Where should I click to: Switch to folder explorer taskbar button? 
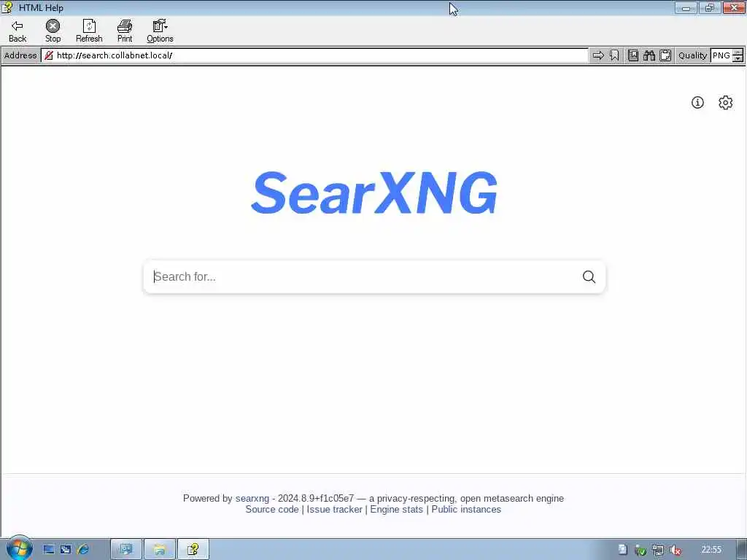(x=160, y=550)
